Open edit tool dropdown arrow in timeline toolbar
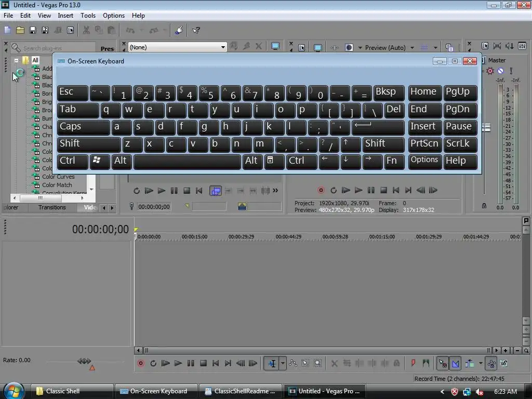This screenshot has width=532, height=399. [282, 363]
